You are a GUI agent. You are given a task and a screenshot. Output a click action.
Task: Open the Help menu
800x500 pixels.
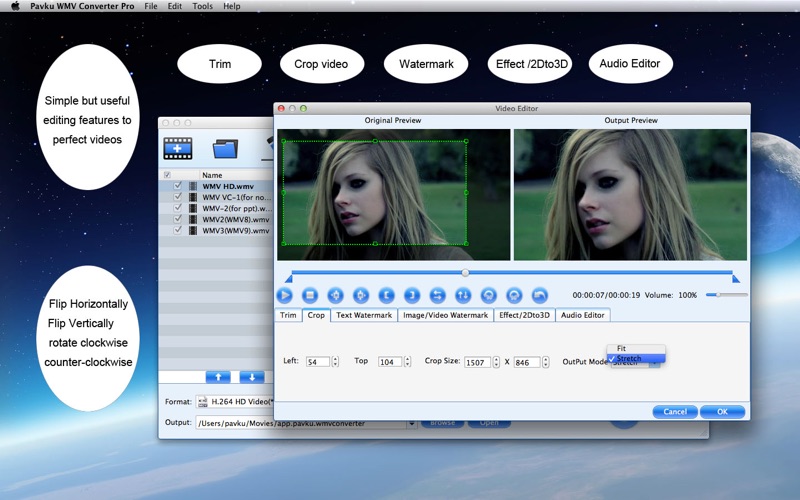point(232,6)
